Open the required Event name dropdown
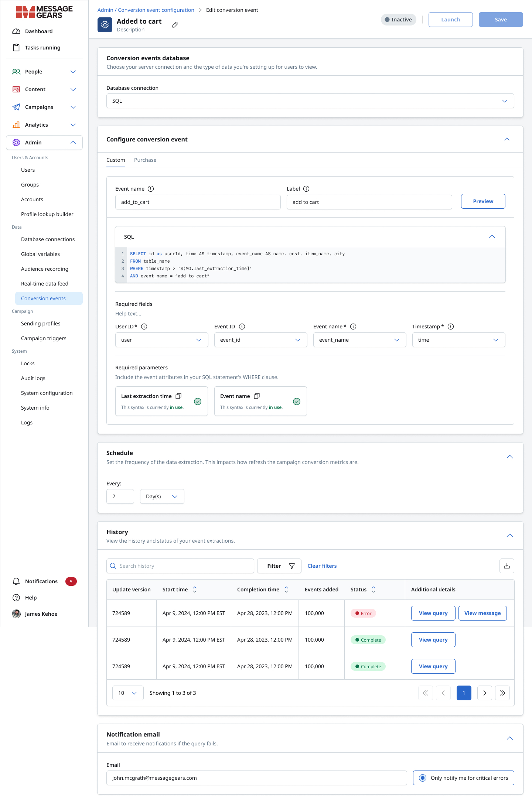This screenshot has width=532, height=796. click(x=360, y=340)
